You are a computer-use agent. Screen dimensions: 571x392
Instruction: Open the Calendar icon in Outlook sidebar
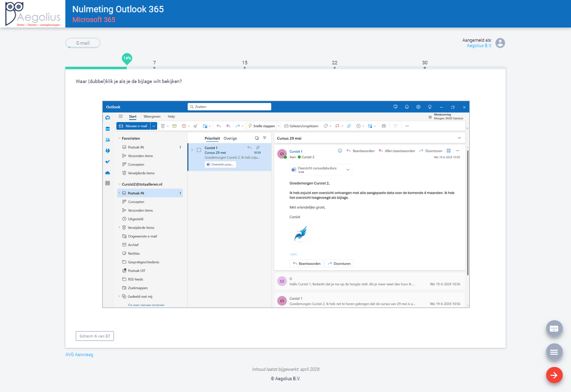(108, 129)
